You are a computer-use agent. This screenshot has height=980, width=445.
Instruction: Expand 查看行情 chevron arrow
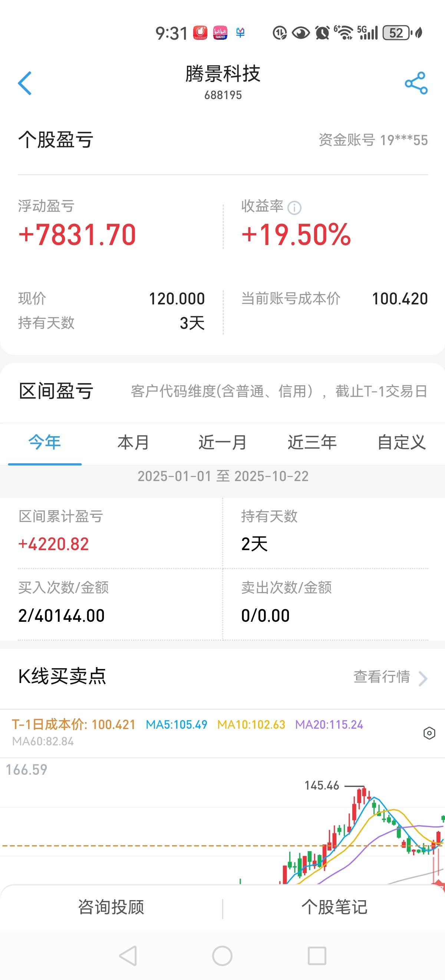tap(423, 678)
